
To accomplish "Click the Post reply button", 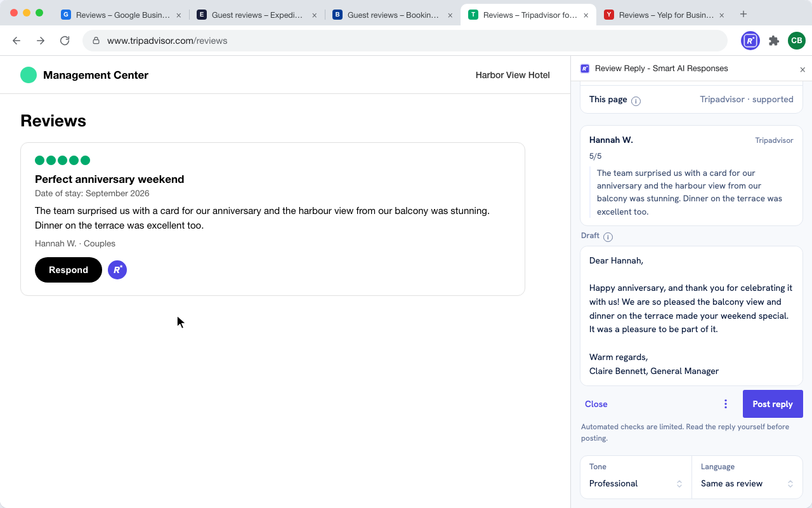I will click(x=773, y=404).
